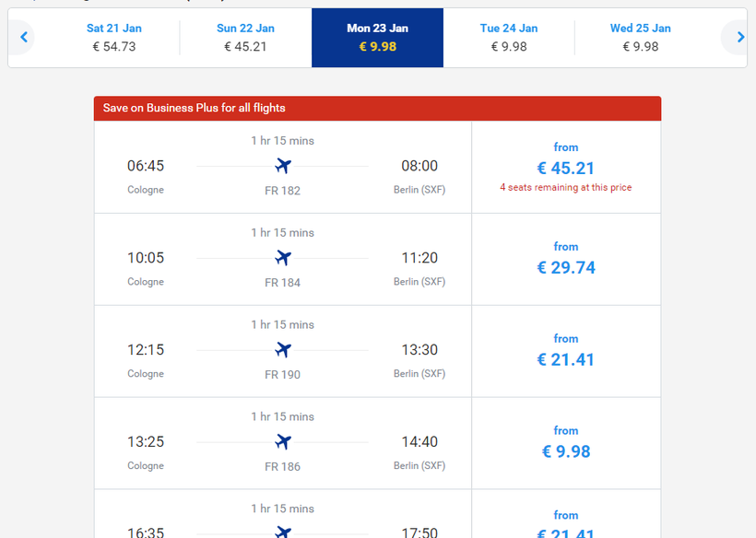
Task: Choose the Mon 23 Jan date tab
Action: point(377,38)
